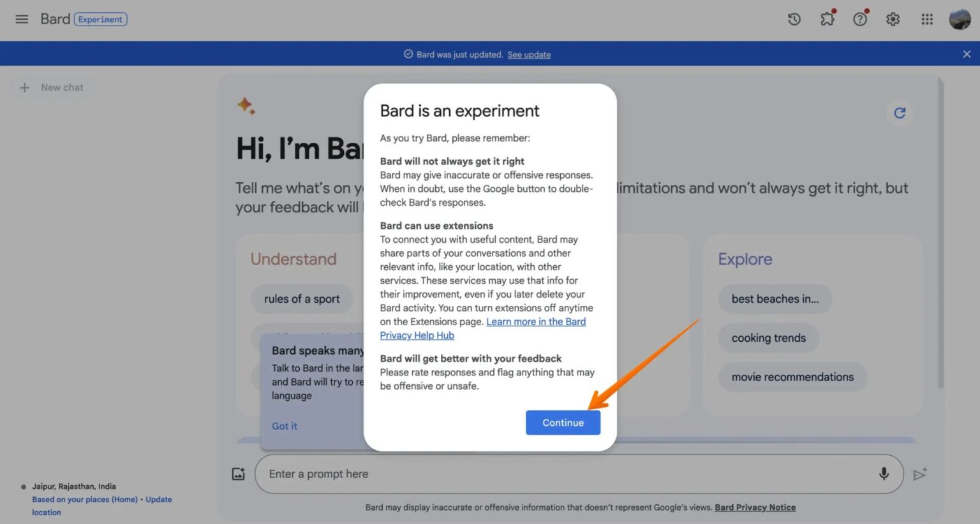Open the Bard extensions icon
Screen dimensions: 980x524
[x=827, y=19]
